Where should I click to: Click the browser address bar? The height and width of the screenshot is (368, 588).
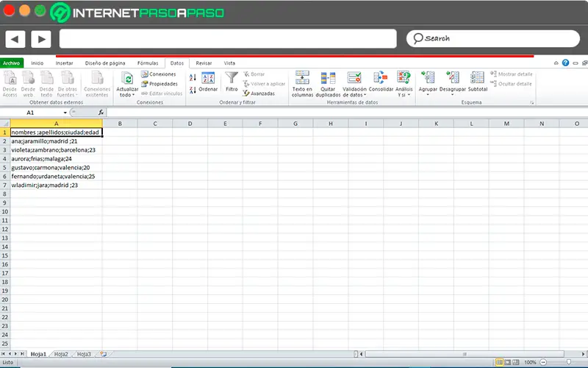(228, 39)
